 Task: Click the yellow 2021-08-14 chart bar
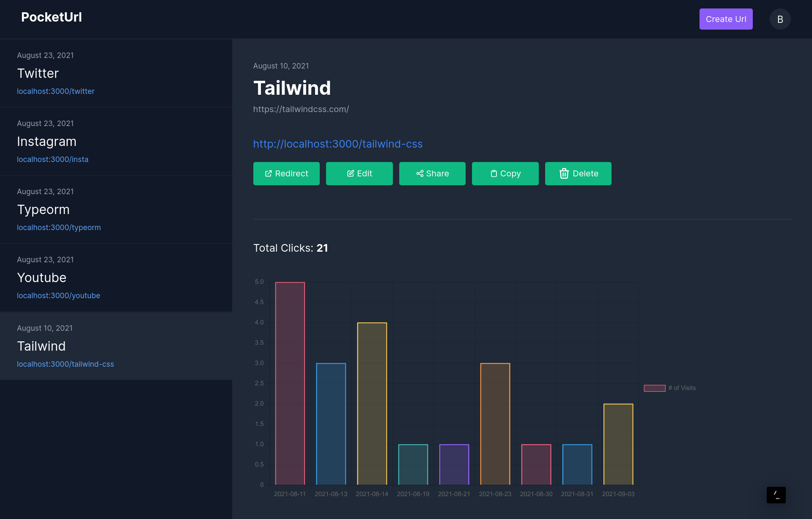click(372, 403)
